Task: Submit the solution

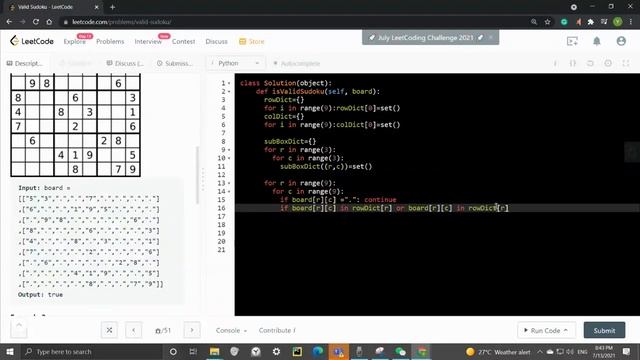Action: (x=604, y=330)
